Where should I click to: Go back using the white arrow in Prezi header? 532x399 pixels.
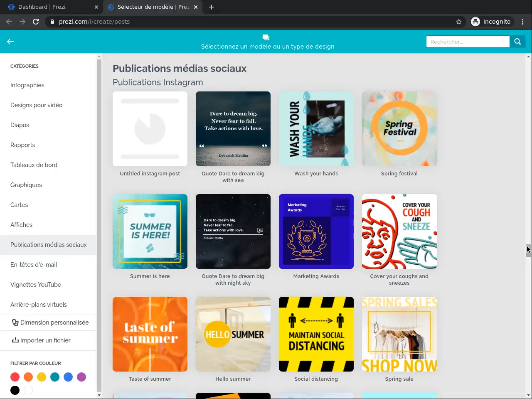pyautogui.click(x=10, y=42)
